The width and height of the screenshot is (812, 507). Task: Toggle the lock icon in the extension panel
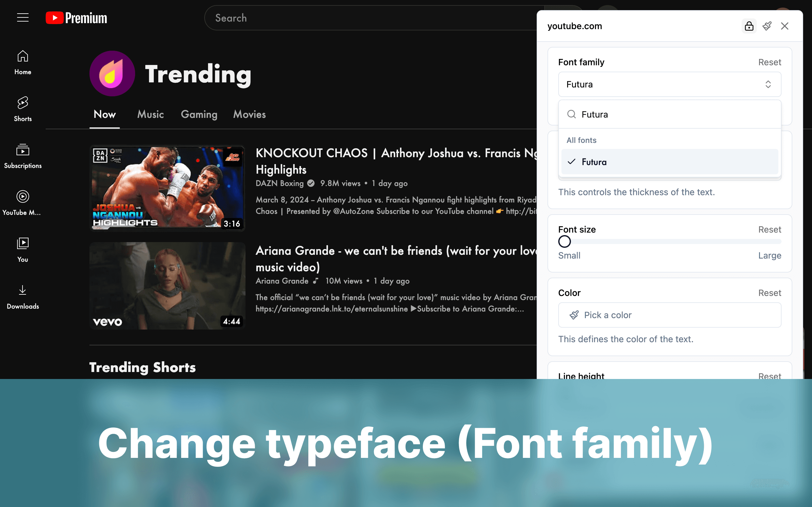(749, 26)
